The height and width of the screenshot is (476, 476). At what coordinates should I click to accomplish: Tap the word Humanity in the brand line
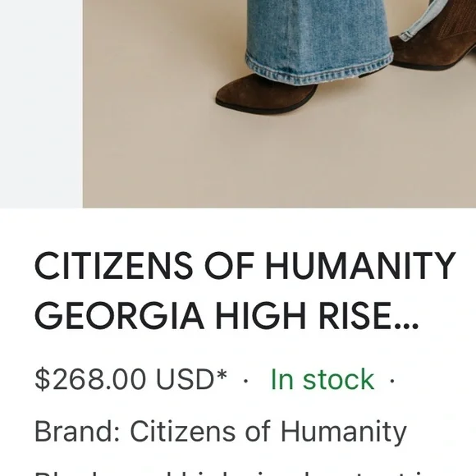[343, 433]
